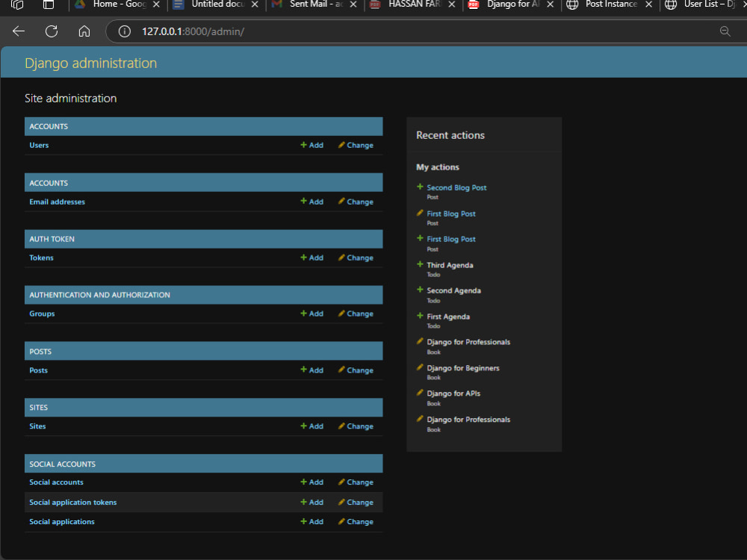Change Tokens entries
This screenshot has height=560, width=747.
[x=356, y=258]
